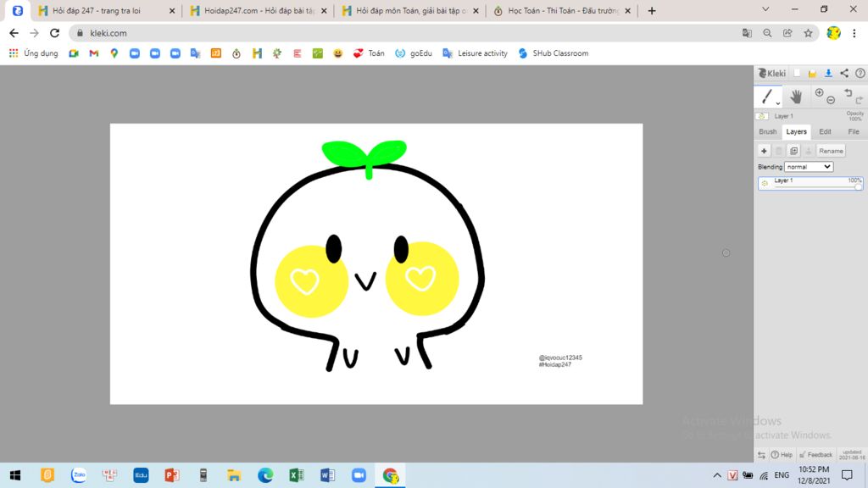Screen dimensions: 868x488
Task: Open the Ứng dụng apps shortcut
Action: click(x=34, y=53)
